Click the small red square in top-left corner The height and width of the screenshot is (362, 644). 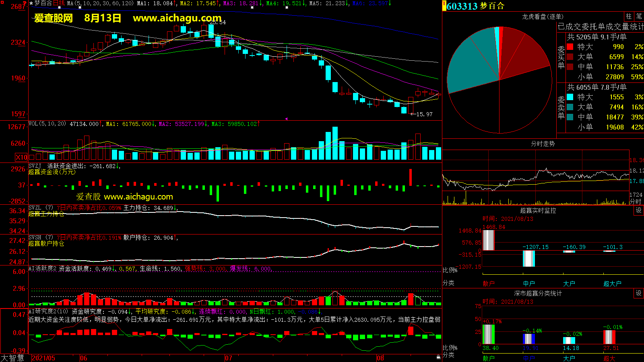pyautogui.click(x=2, y=2)
